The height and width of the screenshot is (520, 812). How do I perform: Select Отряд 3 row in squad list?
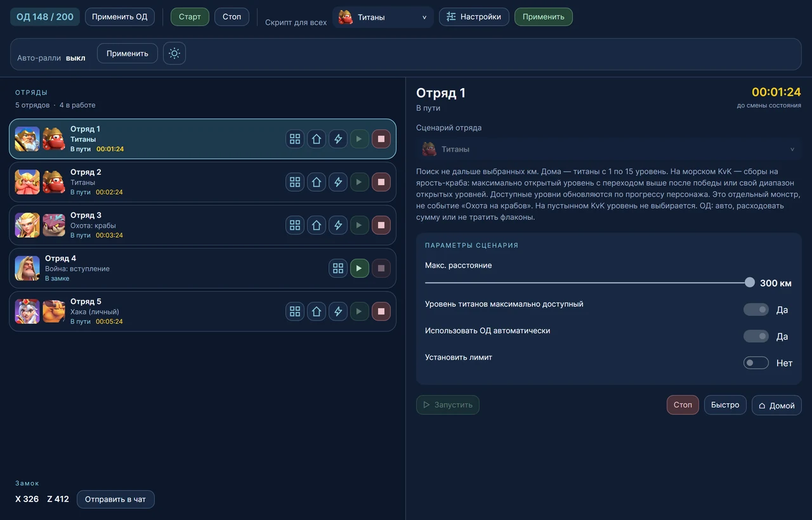tap(202, 225)
